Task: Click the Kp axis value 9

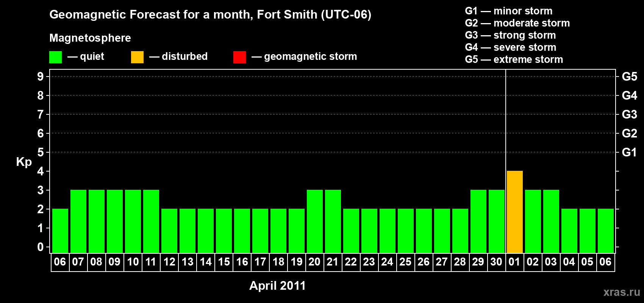Action: [x=41, y=77]
